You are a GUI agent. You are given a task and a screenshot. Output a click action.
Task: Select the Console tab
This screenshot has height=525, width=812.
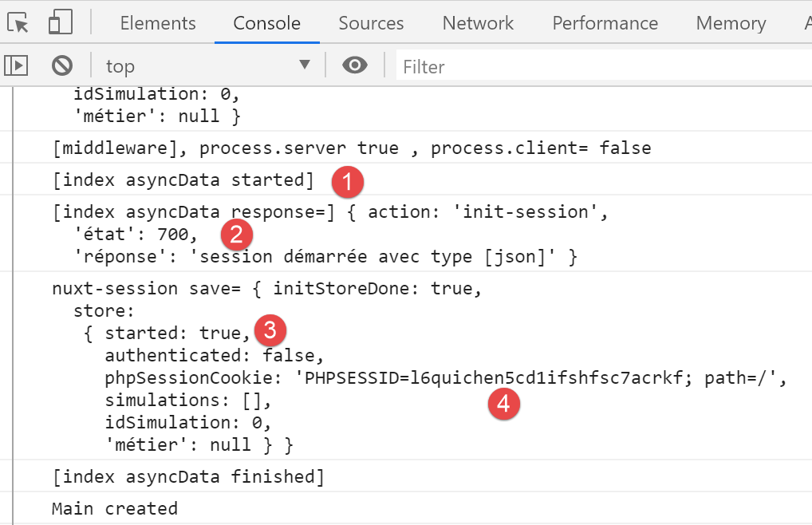point(266,23)
